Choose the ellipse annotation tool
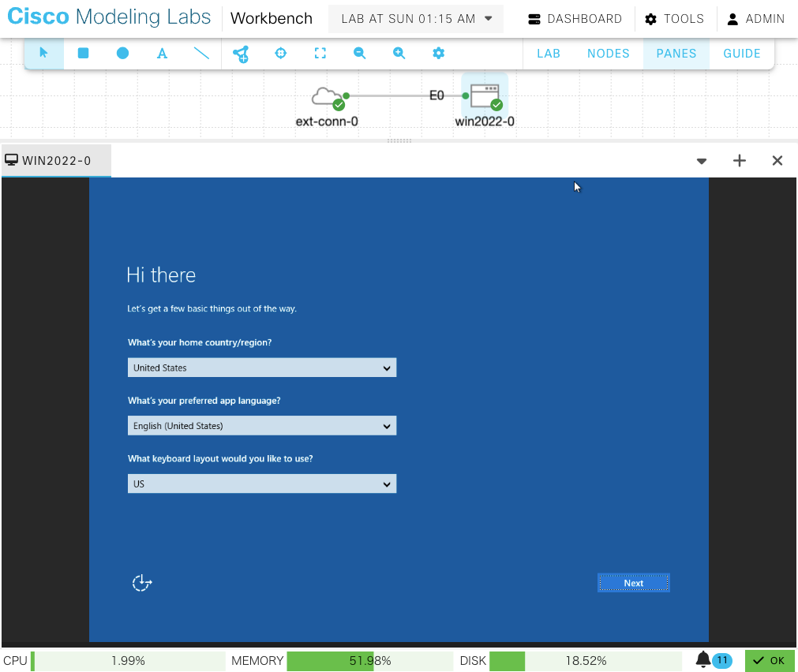Screen dimensions: 798x672 122,53
